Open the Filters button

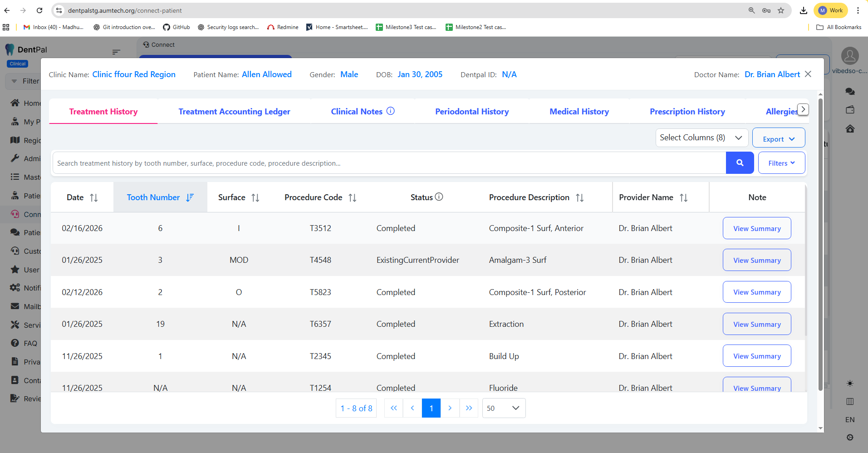point(781,163)
